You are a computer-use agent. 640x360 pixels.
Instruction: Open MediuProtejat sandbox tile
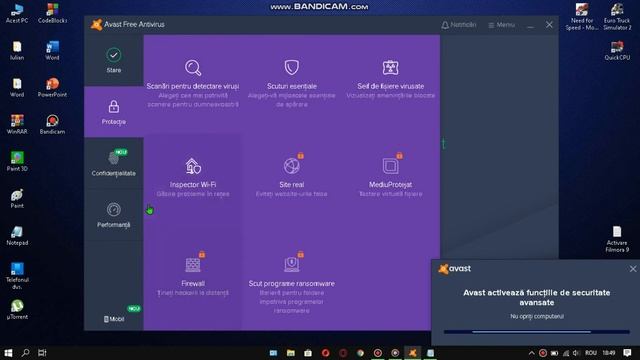(x=390, y=177)
